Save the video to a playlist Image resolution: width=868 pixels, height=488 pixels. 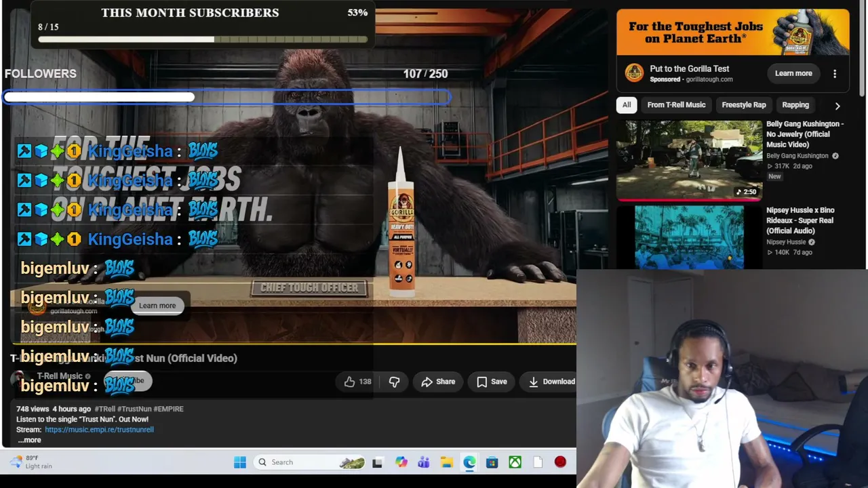pyautogui.click(x=492, y=382)
